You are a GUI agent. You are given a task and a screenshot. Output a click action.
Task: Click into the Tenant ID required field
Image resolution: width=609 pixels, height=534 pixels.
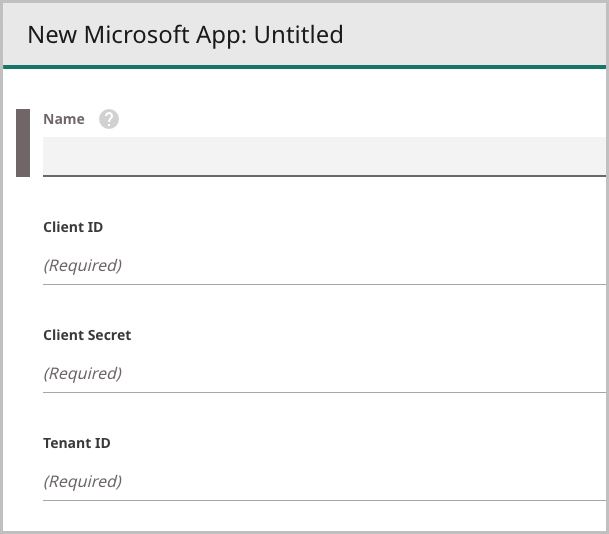click(x=324, y=482)
